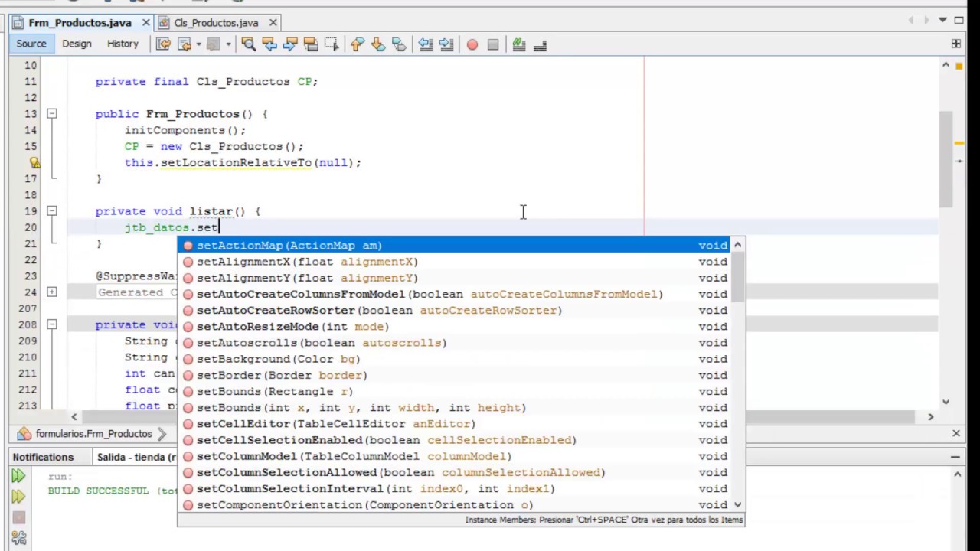Switch to Design view
Image resolution: width=980 pixels, height=551 pixels.
pyautogui.click(x=77, y=44)
